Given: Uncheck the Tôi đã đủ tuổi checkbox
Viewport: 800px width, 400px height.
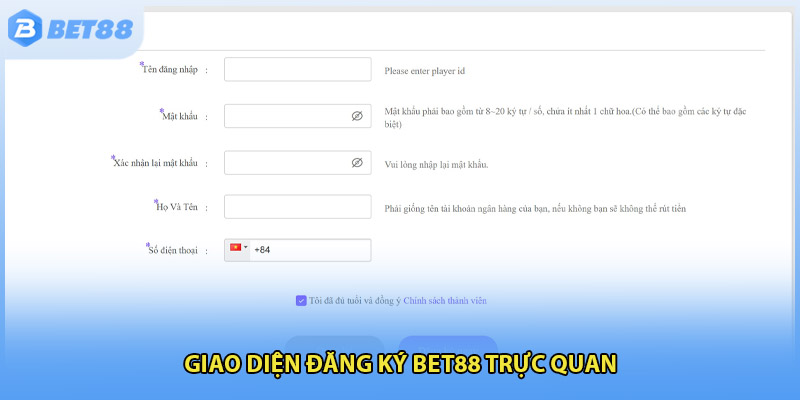Looking at the screenshot, I should pos(301,301).
